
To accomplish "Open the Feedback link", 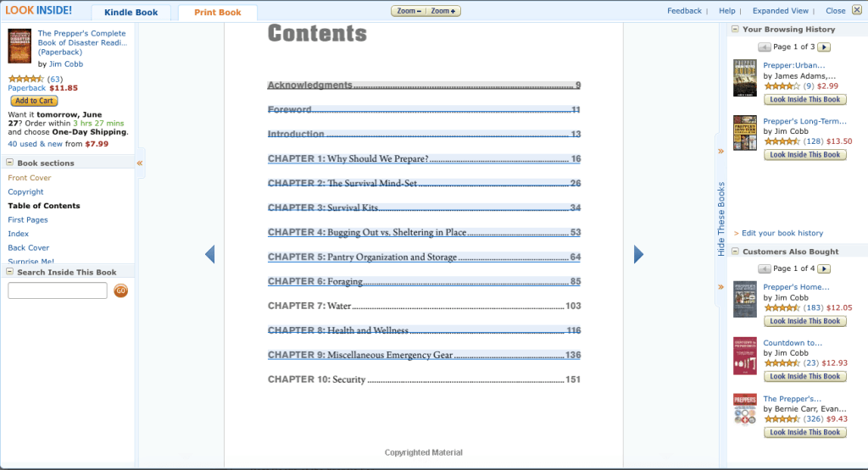I will [684, 10].
